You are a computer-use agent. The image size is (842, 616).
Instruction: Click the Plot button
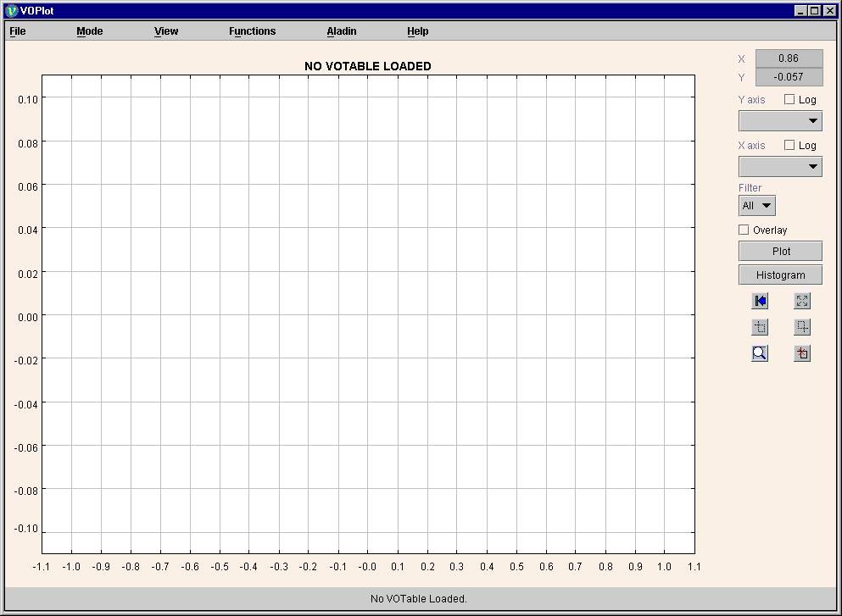pos(780,251)
